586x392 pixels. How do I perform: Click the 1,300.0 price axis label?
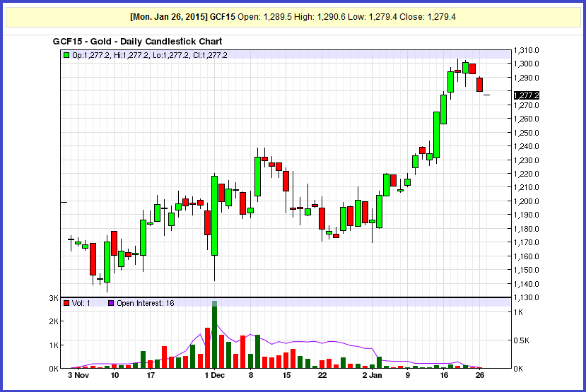point(526,64)
